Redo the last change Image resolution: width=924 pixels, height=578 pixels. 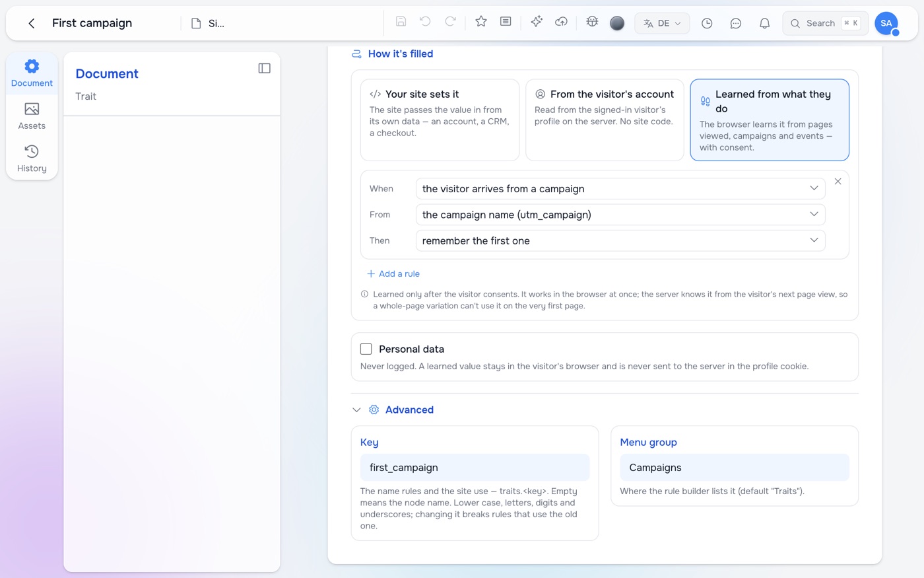click(450, 21)
